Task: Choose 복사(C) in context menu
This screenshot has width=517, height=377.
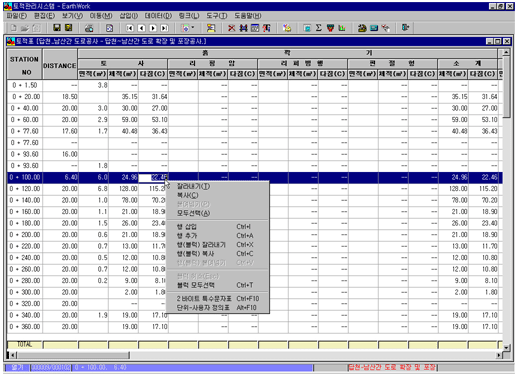Action: tap(217, 195)
